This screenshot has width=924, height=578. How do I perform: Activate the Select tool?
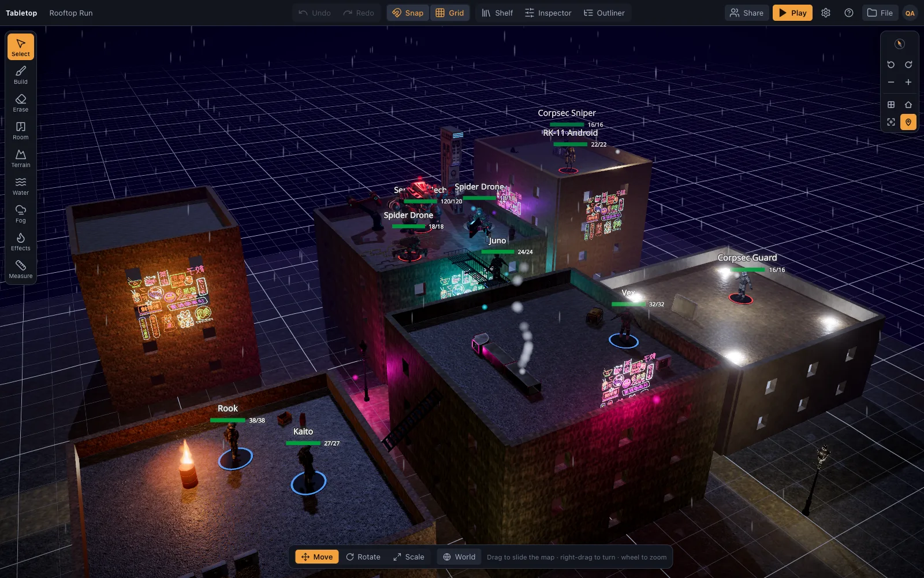21,47
